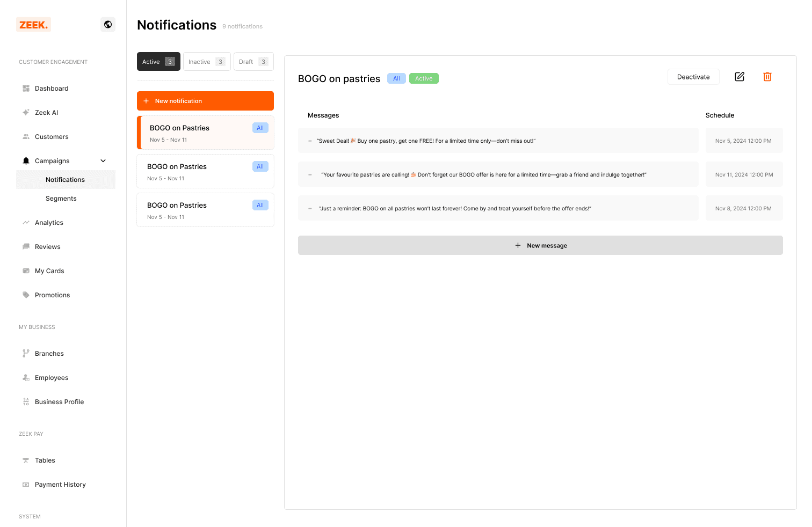Click the Customers people icon
This screenshot has width=812, height=527.
(x=26, y=137)
